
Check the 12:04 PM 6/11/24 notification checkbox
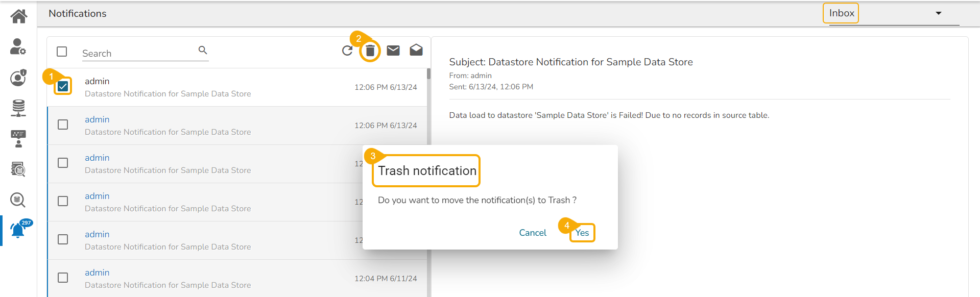pos(63,278)
